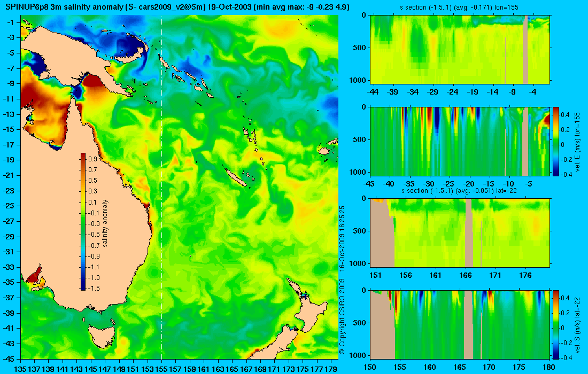
Task: Click the -30 tick under eastward velocity plot
Action: pos(429,184)
